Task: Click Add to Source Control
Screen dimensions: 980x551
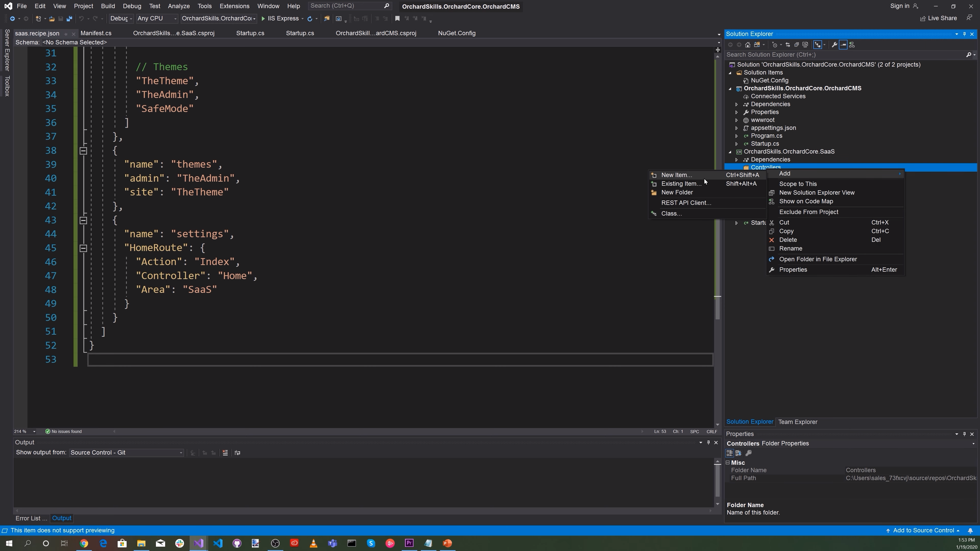Action: [923, 531]
